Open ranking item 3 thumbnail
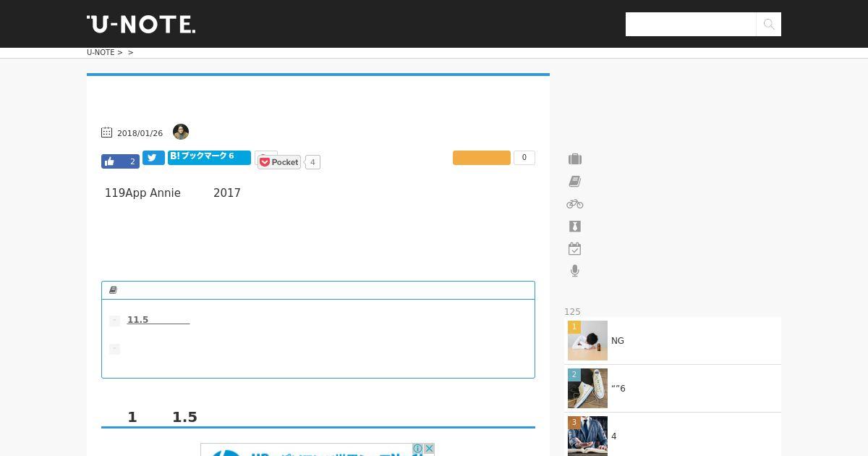Screen dimensions: 868x456 [587, 436]
